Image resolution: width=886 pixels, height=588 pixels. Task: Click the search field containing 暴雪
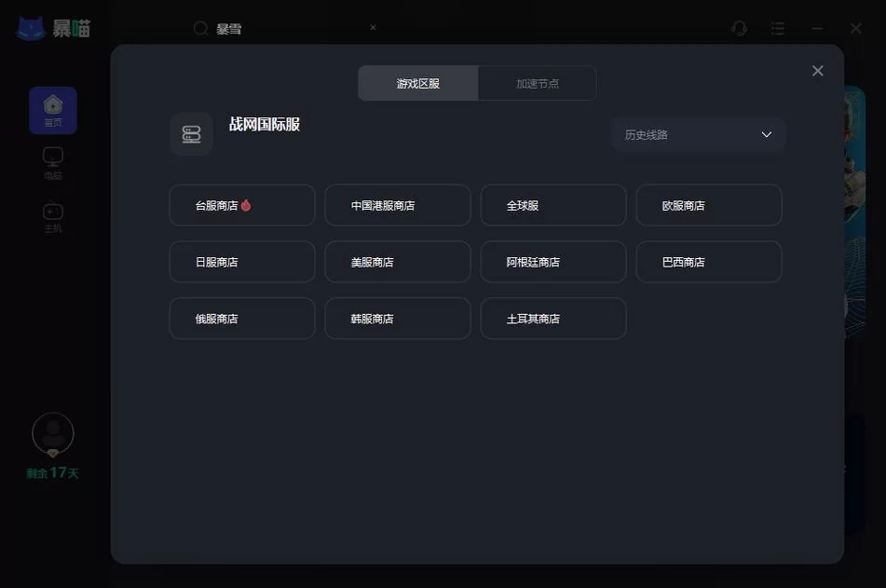click(287, 28)
